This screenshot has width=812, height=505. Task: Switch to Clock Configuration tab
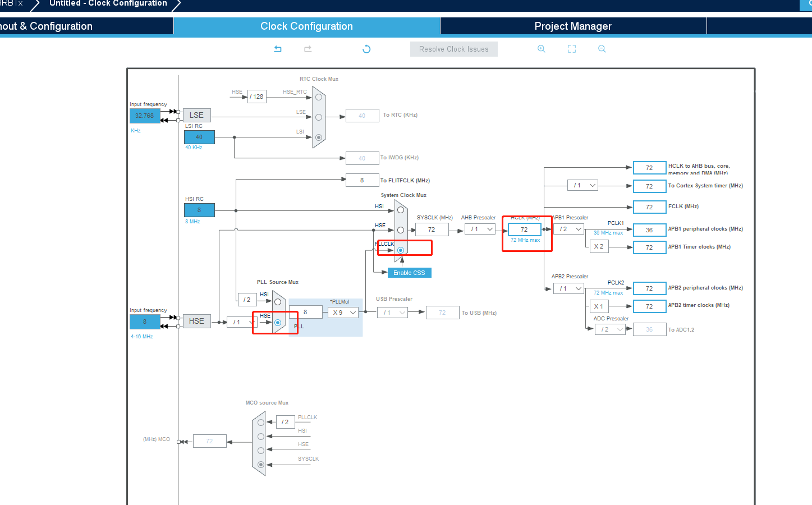pos(307,26)
